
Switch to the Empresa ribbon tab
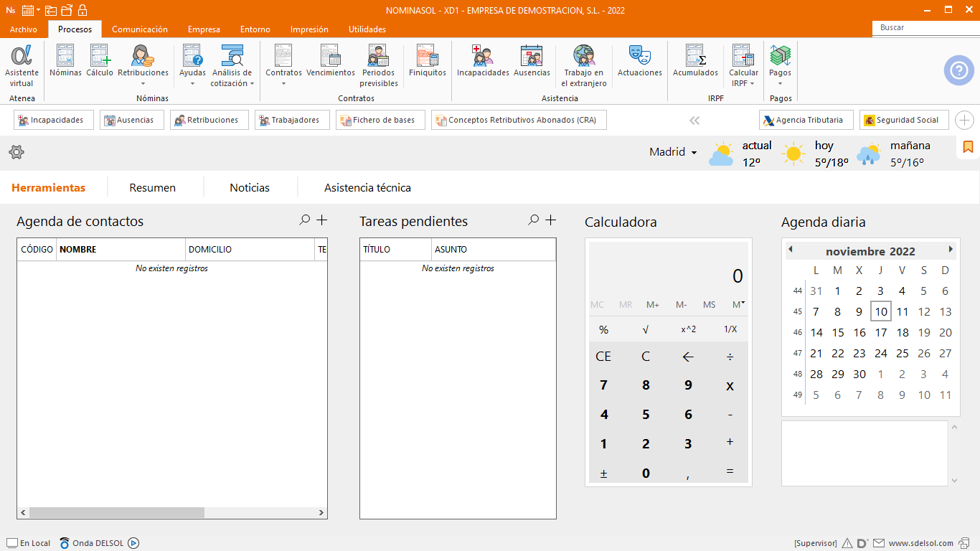(204, 29)
